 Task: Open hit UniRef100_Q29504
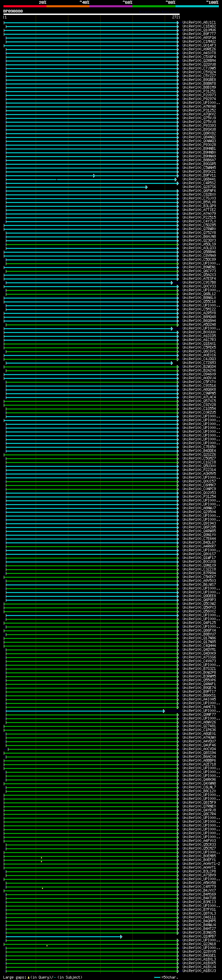pos(199,512)
